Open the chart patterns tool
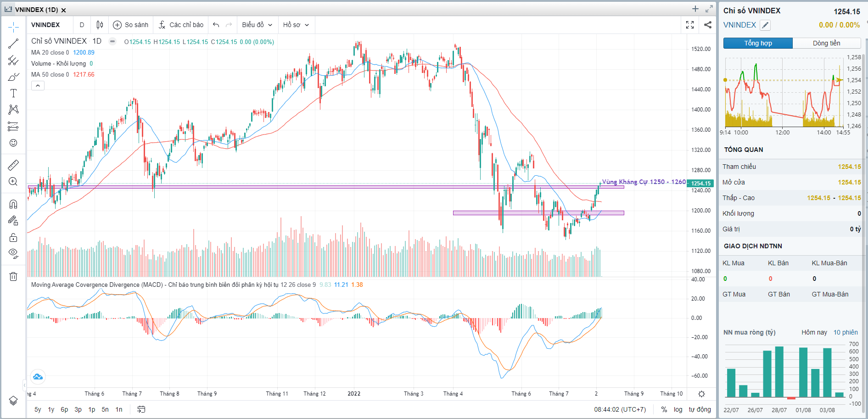 click(x=13, y=110)
